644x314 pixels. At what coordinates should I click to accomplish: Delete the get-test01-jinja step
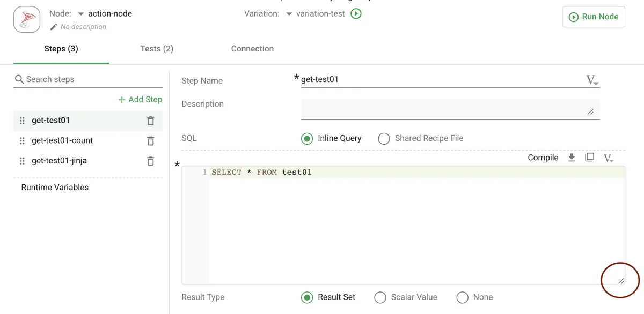click(151, 161)
